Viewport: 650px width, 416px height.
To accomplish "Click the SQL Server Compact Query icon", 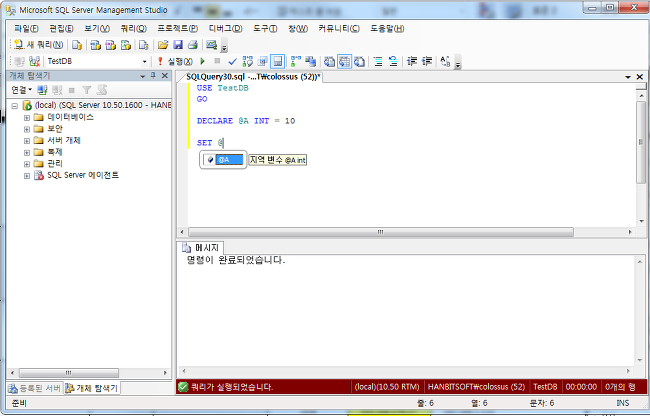I will click(x=143, y=45).
